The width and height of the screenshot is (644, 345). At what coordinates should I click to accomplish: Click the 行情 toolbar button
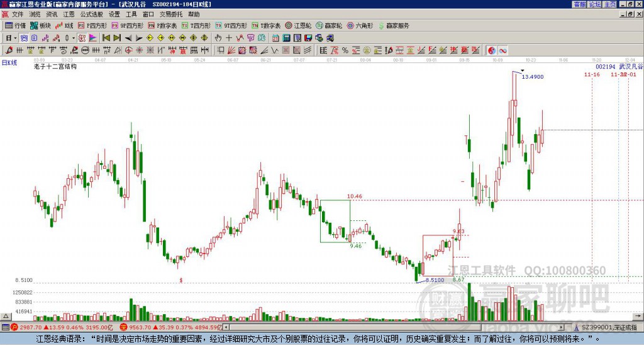pyautogui.click(x=16, y=25)
